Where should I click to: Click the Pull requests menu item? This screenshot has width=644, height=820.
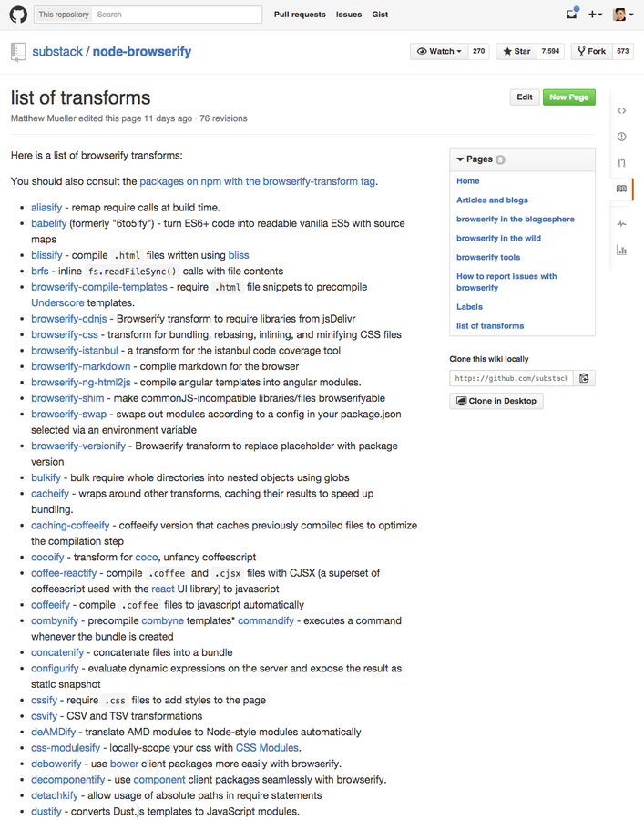300,15
